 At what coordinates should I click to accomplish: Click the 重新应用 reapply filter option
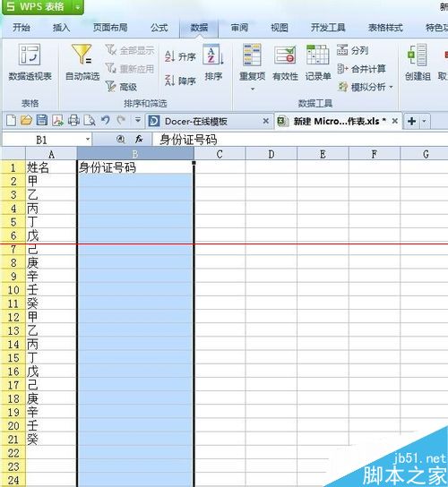pos(130,68)
